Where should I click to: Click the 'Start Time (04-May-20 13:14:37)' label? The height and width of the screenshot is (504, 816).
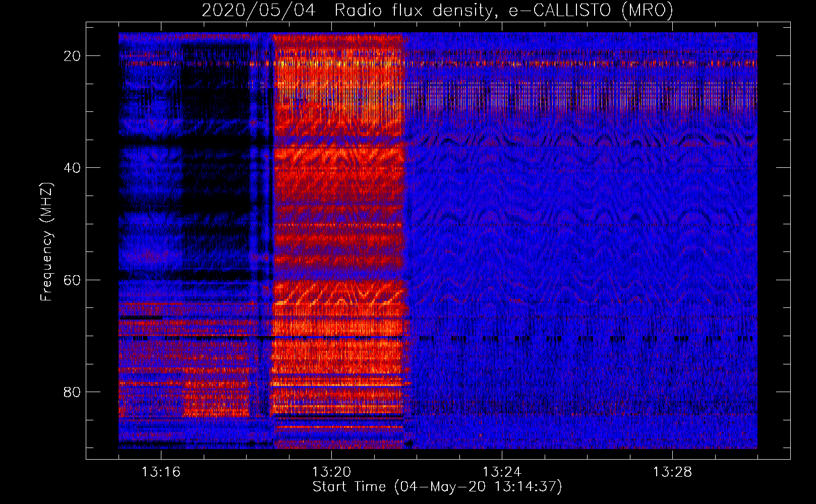click(x=437, y=487)
